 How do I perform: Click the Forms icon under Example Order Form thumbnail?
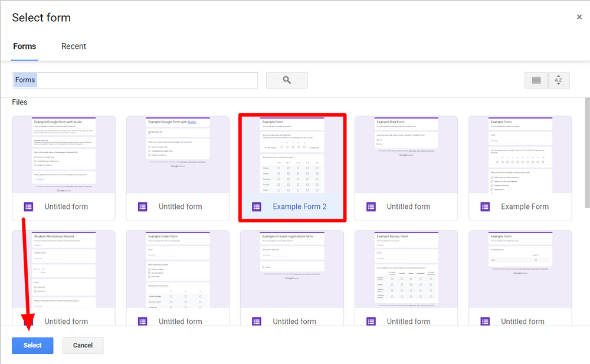coord(142,321)
